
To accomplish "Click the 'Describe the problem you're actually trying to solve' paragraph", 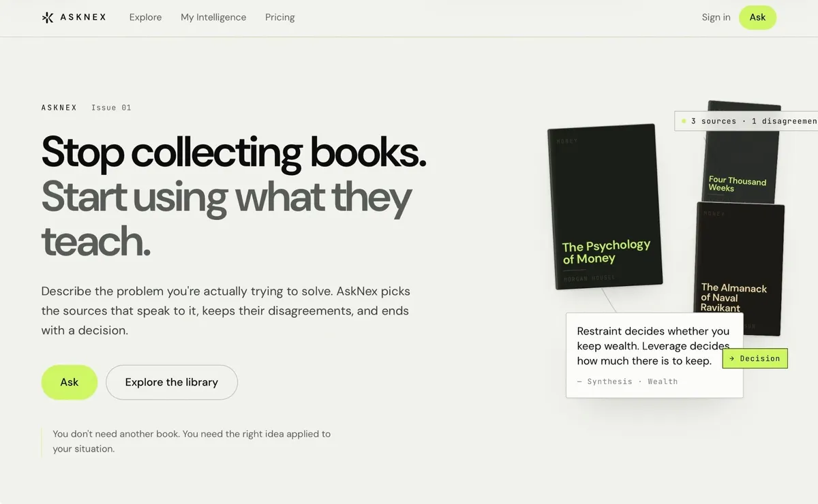I will coord(226,311).
